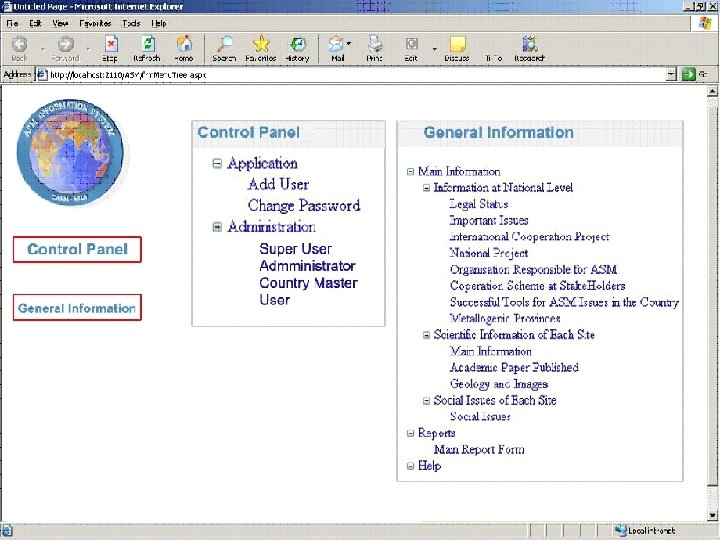Click the Local intranet zone icon
This screenshot has width=720, height=540.
coord(620,531)
